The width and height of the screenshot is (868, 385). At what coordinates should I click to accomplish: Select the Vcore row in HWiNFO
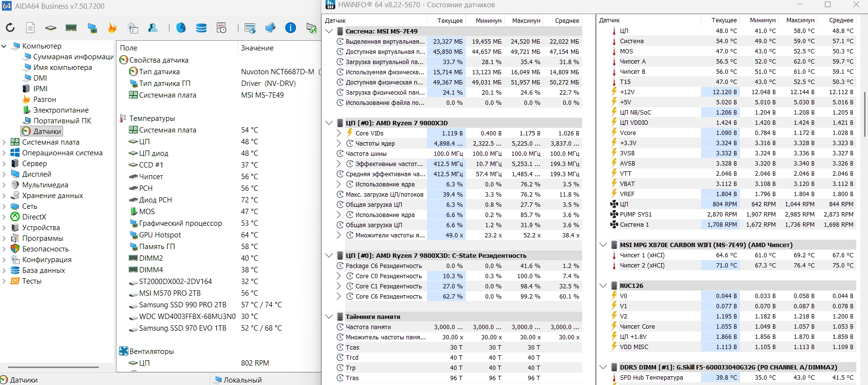732,133
